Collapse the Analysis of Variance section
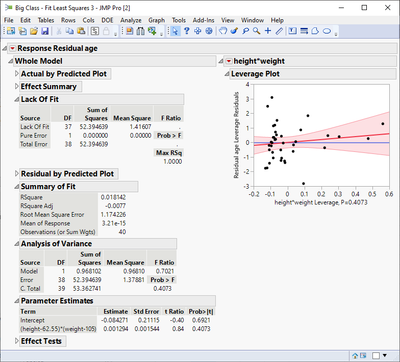Viewport: 400px width, 362px height. click(x=17, y=244)
